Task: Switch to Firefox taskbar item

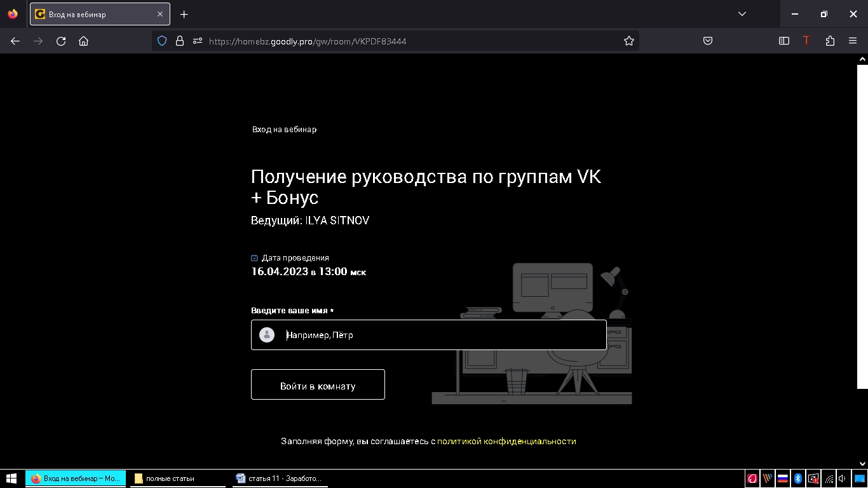Action: [x=76, y=478]
